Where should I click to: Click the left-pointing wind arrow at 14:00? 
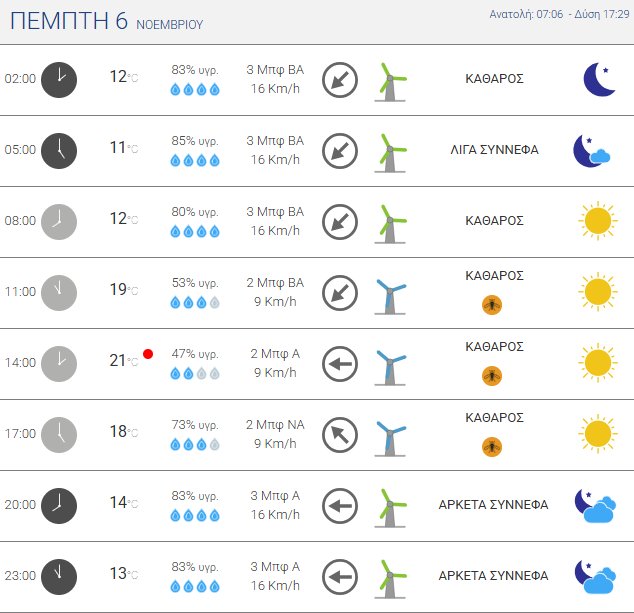click(x=340, y=364)
